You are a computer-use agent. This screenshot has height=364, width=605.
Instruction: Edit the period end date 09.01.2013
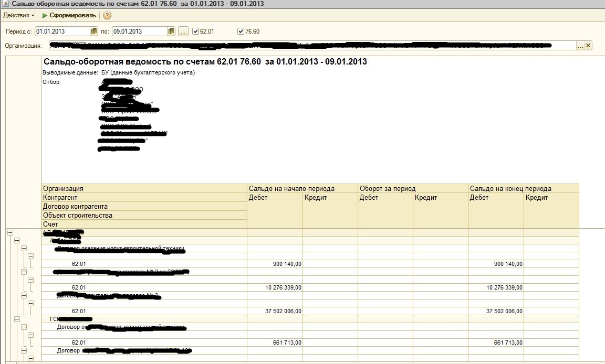(140, 31)
